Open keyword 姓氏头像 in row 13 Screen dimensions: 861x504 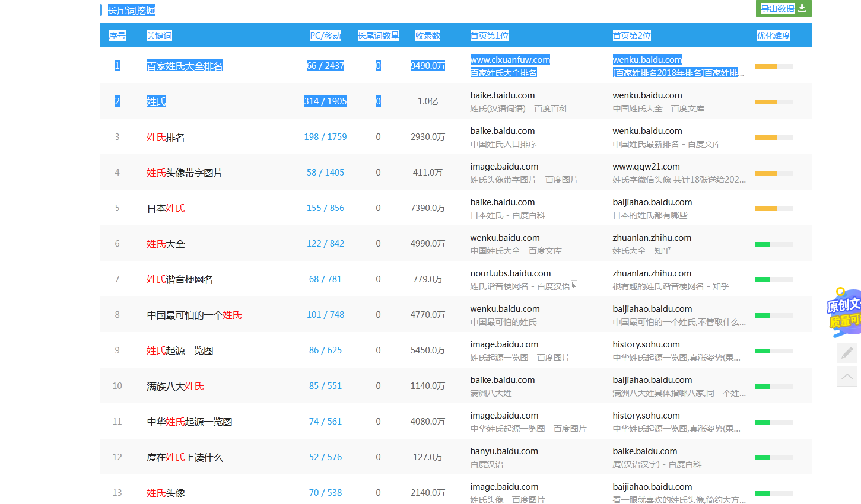pos(166,493)
